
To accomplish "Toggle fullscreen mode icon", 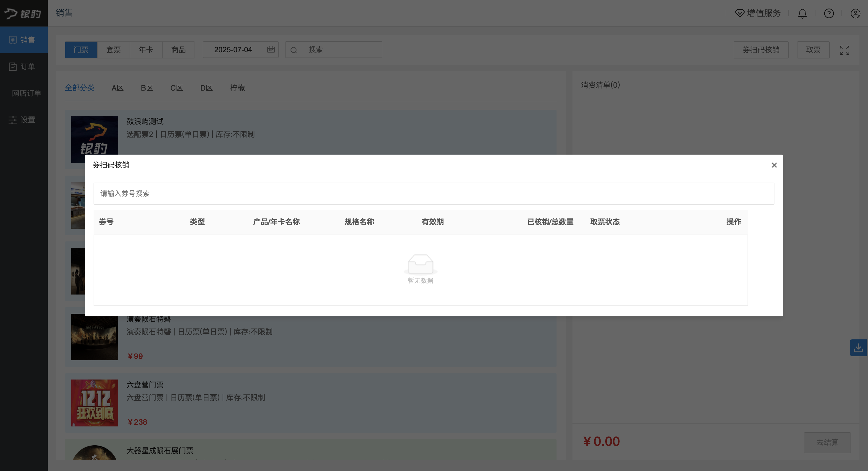I will [x=844, y=50].
